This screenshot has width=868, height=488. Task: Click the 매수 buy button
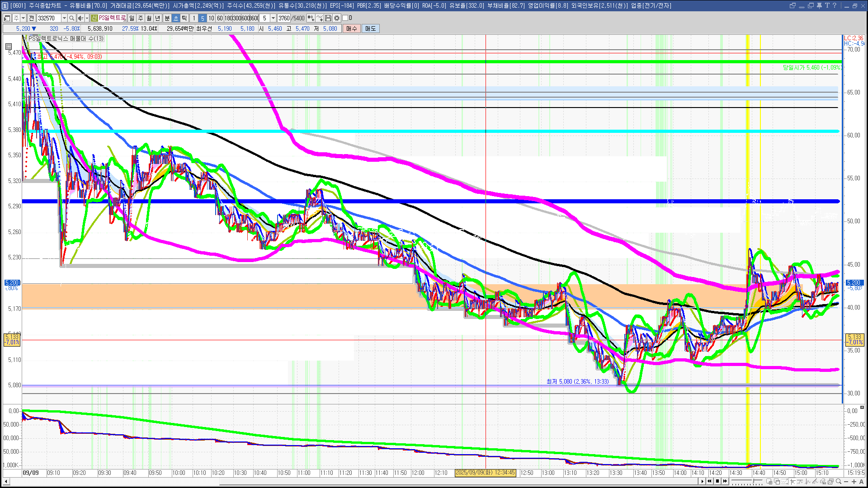point(351,28)
